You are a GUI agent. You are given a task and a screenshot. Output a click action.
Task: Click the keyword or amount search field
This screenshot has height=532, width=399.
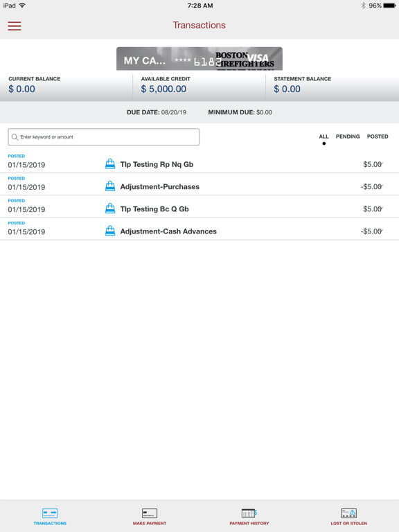click(103, 136)
